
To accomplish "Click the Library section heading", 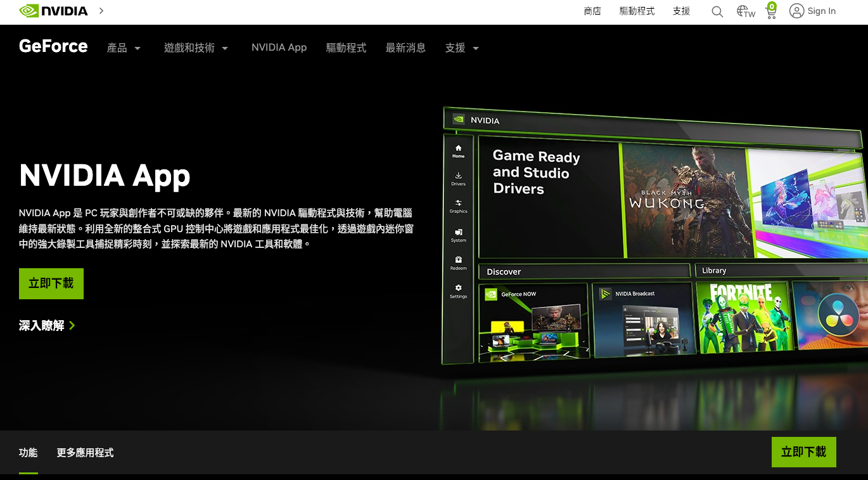I will (714, 271).
